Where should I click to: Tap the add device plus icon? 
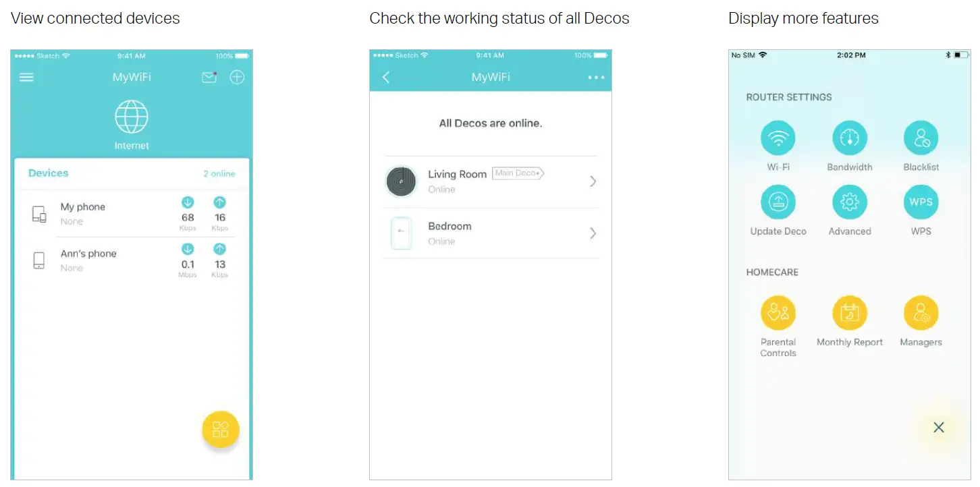[x=237, y=77]
